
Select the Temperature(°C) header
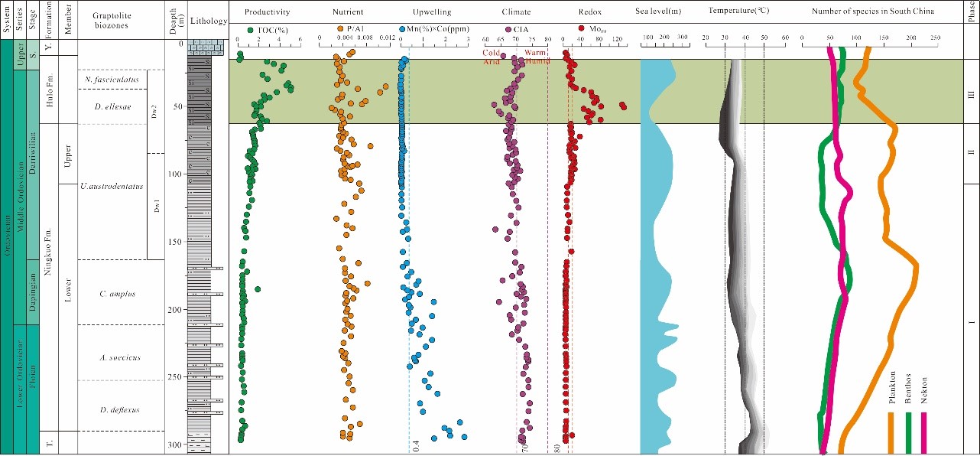click(x=738, y=12)
